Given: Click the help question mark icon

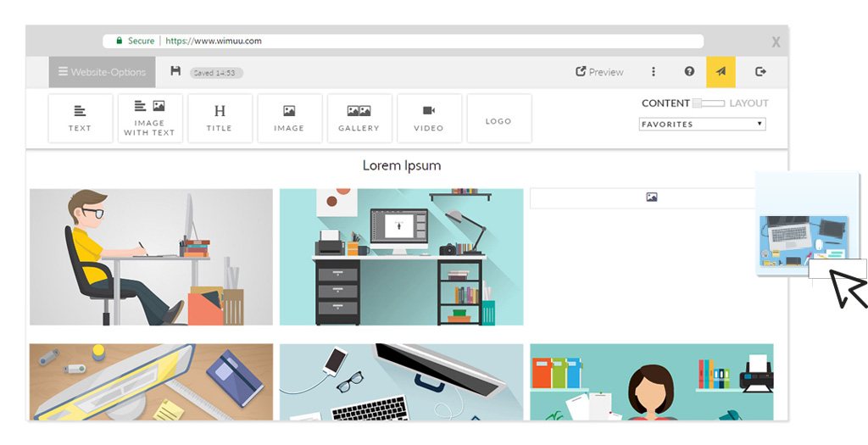Looking at the screenshot, I should click(689, 71).
